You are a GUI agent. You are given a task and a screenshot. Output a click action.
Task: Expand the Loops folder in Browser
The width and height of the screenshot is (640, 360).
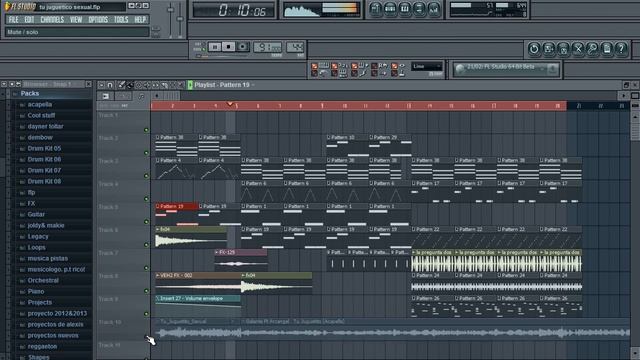36,247
